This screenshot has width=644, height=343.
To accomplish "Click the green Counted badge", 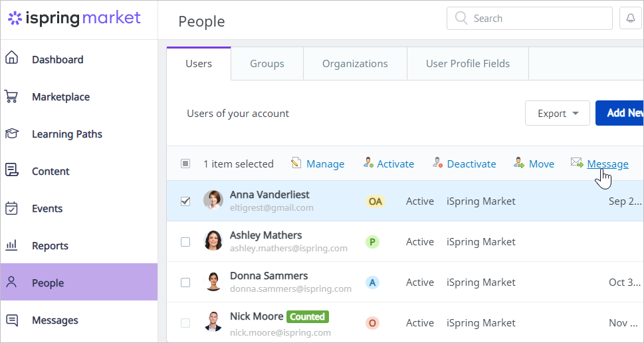I will [x=308, y=316].
